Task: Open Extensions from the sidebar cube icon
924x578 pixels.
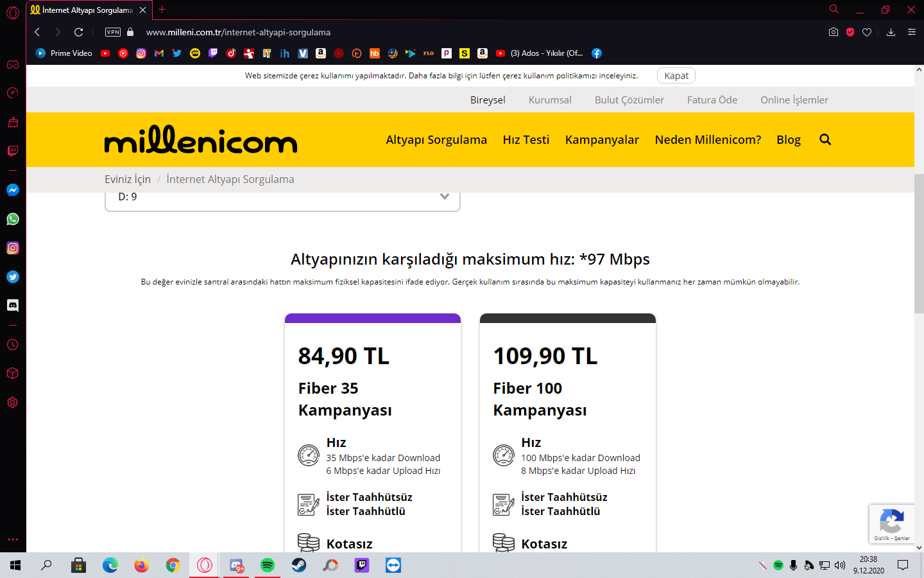Action: (x=13, y=374)
